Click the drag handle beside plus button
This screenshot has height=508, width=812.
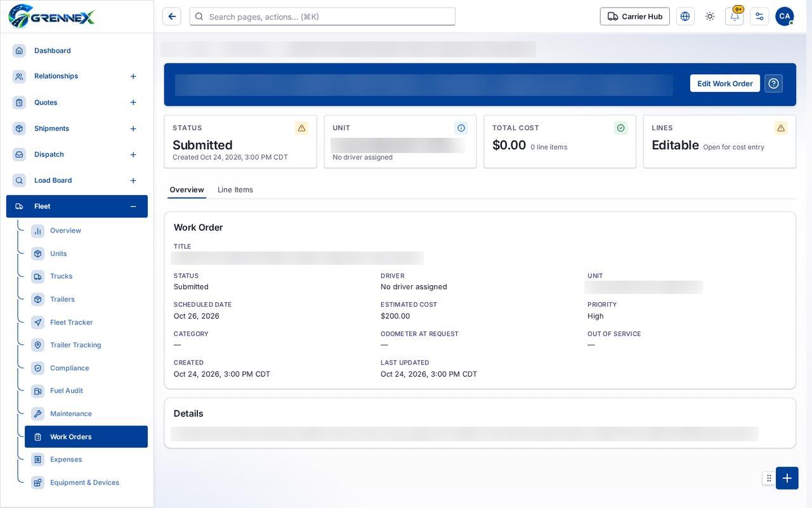[769, 478]
